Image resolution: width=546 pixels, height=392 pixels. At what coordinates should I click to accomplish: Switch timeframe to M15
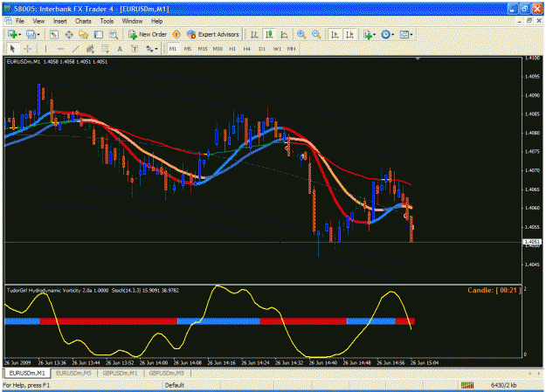coord(203,49)
